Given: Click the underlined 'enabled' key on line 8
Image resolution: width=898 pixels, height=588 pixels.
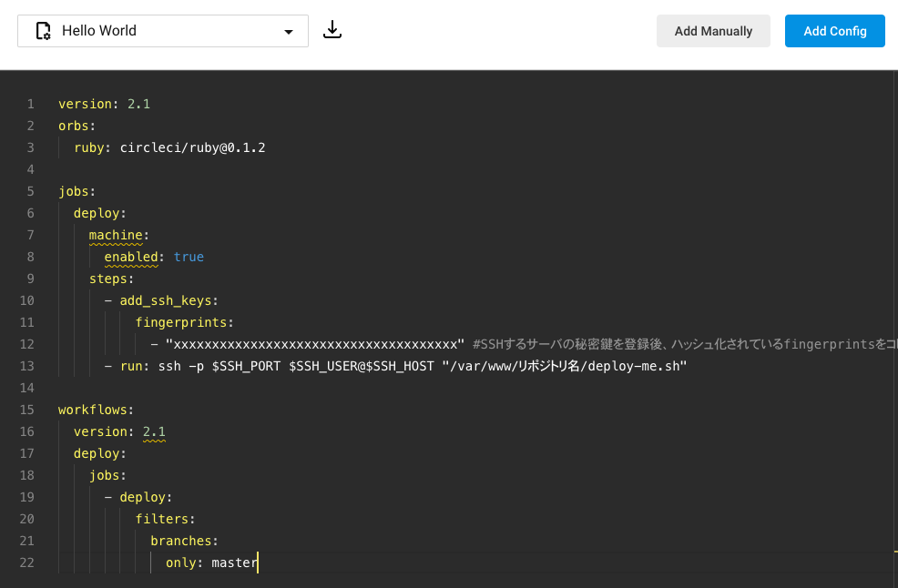Looking at the screenshot, I should coord(131,257).
